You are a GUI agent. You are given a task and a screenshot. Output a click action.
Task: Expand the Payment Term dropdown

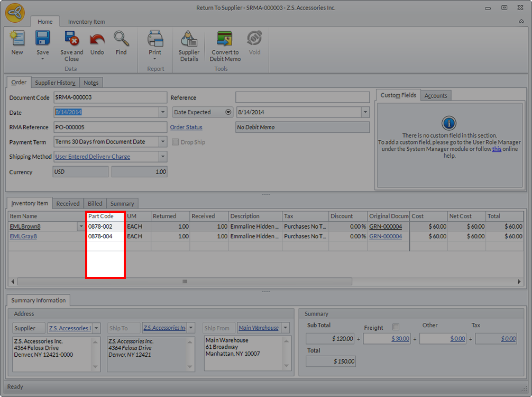coord(163,142)
